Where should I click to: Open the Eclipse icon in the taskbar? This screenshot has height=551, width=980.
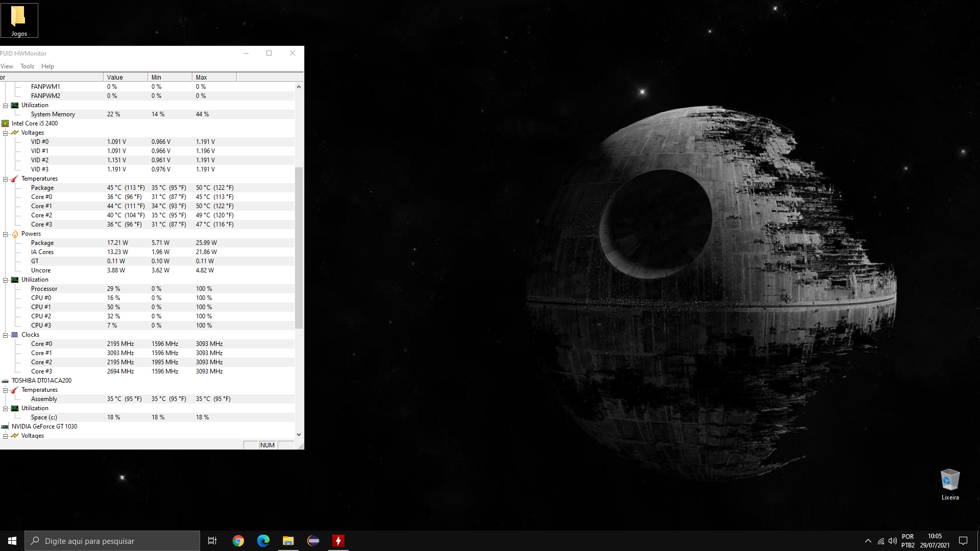[313, 541]
